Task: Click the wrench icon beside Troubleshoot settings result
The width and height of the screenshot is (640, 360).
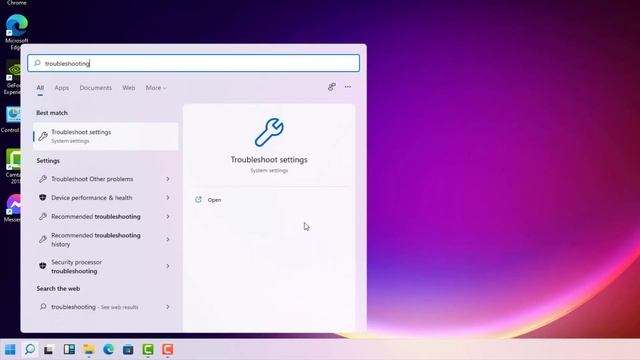Action: 43,136
